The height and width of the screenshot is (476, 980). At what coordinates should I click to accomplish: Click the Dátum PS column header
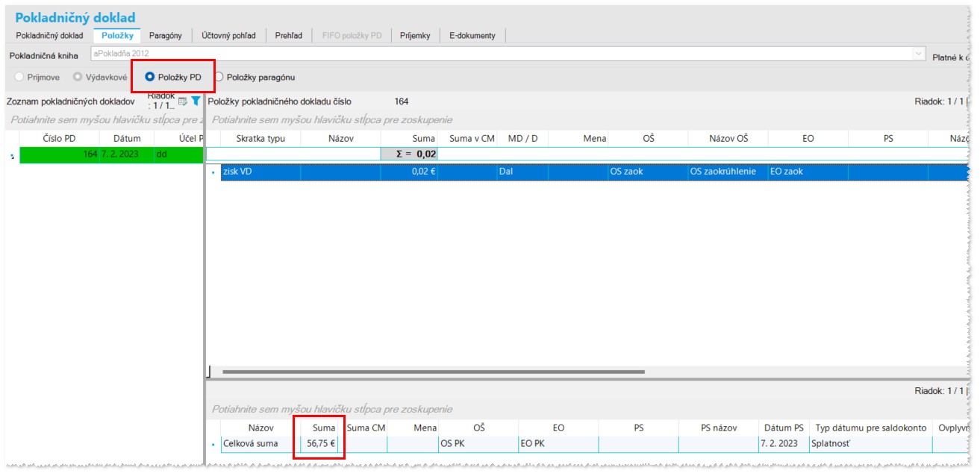click(784, 428)
